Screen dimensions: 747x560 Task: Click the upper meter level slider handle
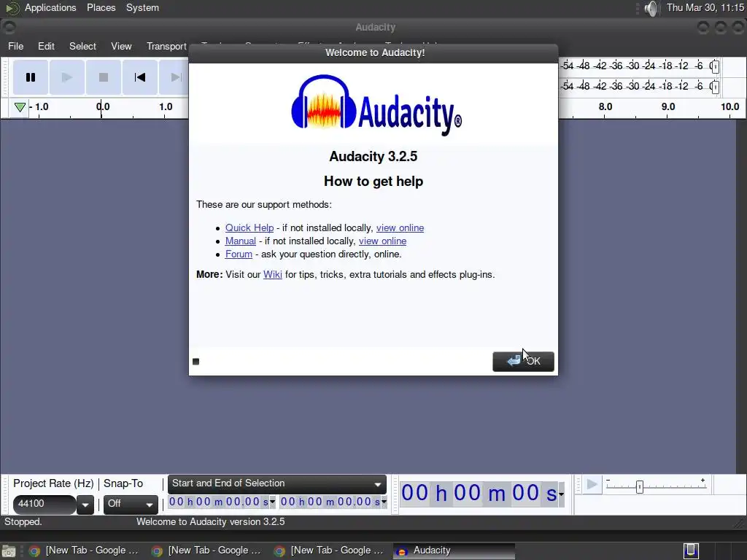(714, 66)
